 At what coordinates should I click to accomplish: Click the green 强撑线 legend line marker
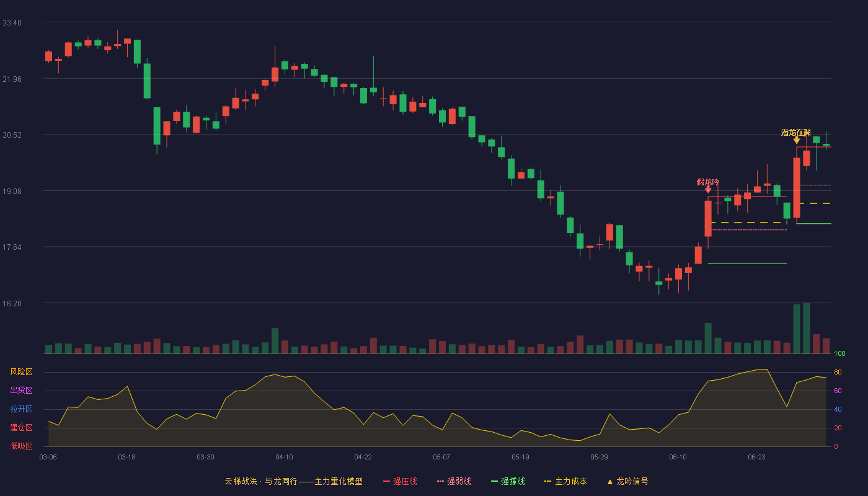pos(495,482)
